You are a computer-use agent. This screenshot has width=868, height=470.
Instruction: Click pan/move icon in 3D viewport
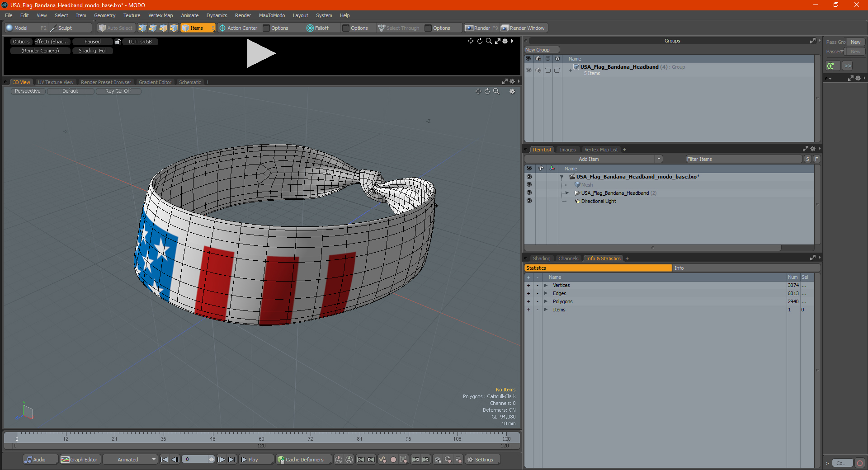[478, 91]
